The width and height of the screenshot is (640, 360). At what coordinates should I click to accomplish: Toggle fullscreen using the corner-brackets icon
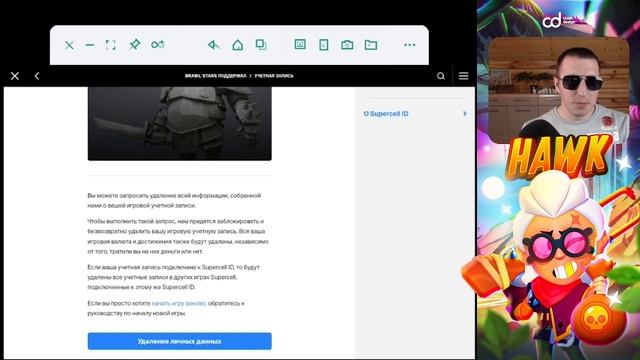click(x=111, y=45)
